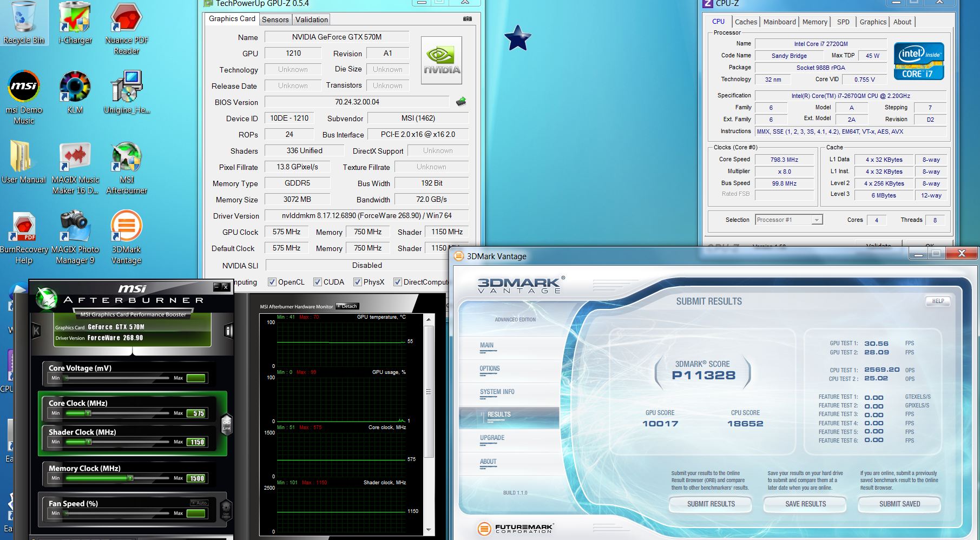Image resolution: width=980 pixels, height=540 pixels.
Task: Open the Memory tab in CPU-Z
Action: (815, 22)
